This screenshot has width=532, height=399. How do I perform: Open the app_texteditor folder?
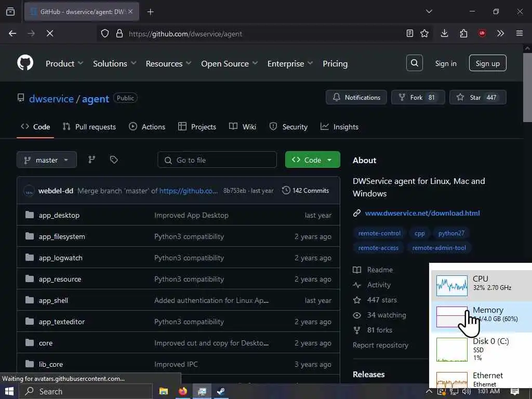click(x=62, y=322)
